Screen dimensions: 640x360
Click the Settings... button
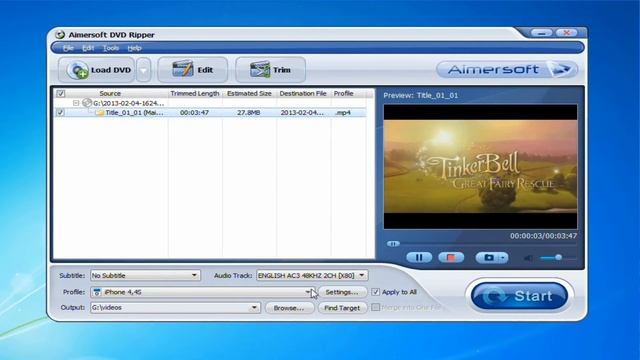(342, 292)
